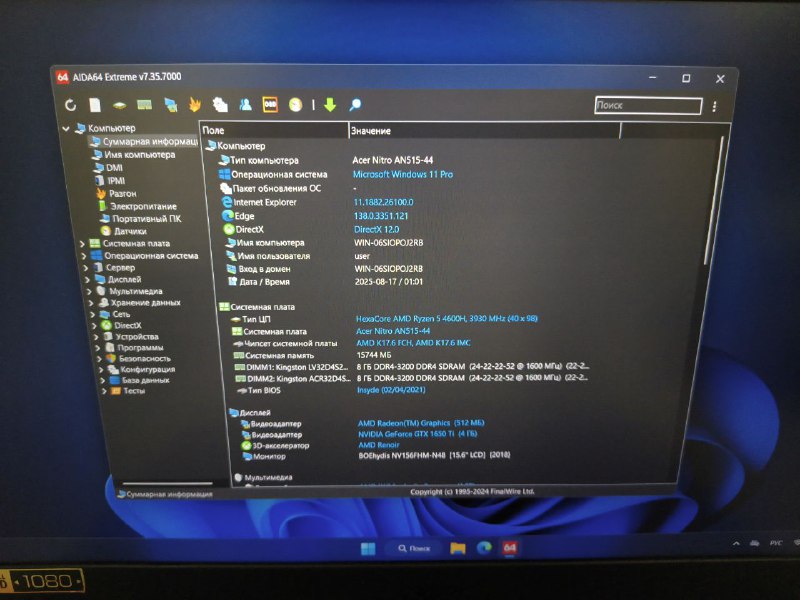Open the DirectX 12.0 link
Image resolution: width=800 pixels, height=600 pixels.
(377, 230)
